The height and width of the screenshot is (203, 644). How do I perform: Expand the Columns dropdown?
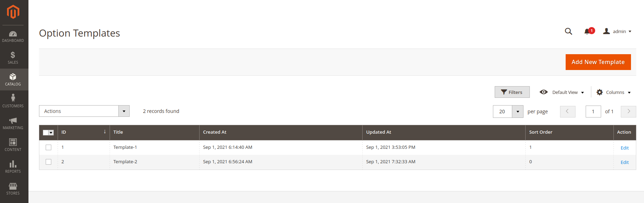click(x=613, y=92)
